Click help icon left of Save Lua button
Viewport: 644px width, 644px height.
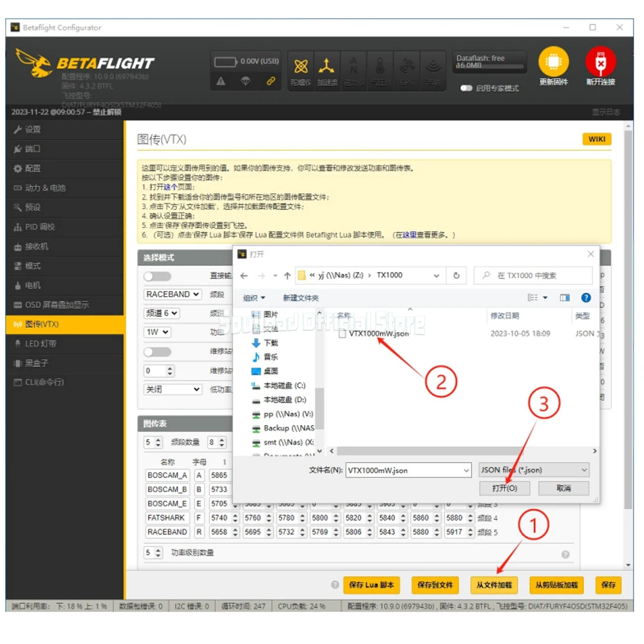(x=335, y=585)
